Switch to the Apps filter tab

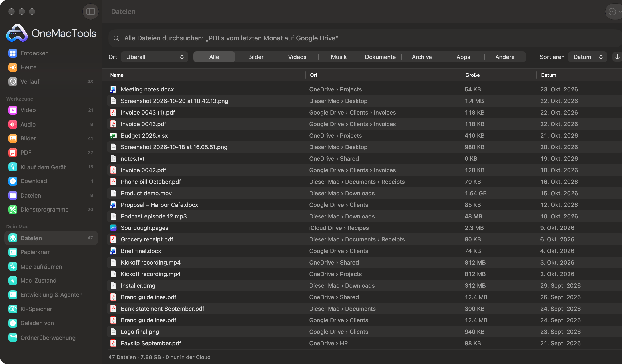[463, 57]
